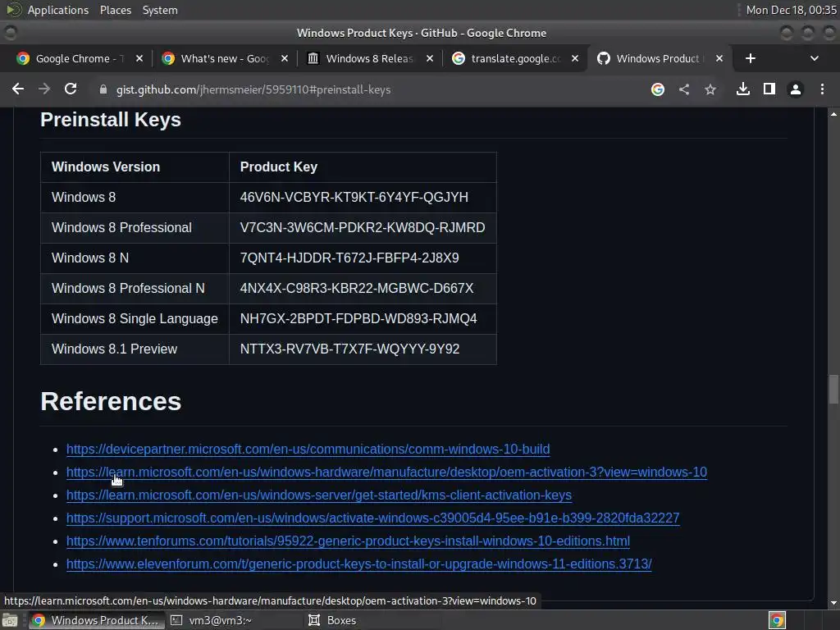Open the tenforums generic product keys link
Image resolution: width=840 pixels, height=630 pixels.
coord(348,541)
